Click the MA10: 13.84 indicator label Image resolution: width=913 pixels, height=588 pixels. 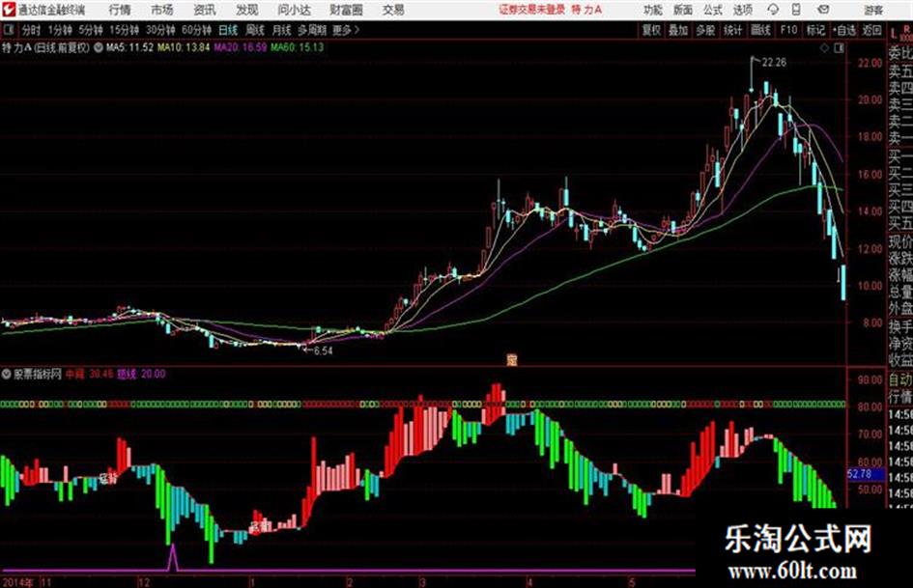click(x=184, y=47)
